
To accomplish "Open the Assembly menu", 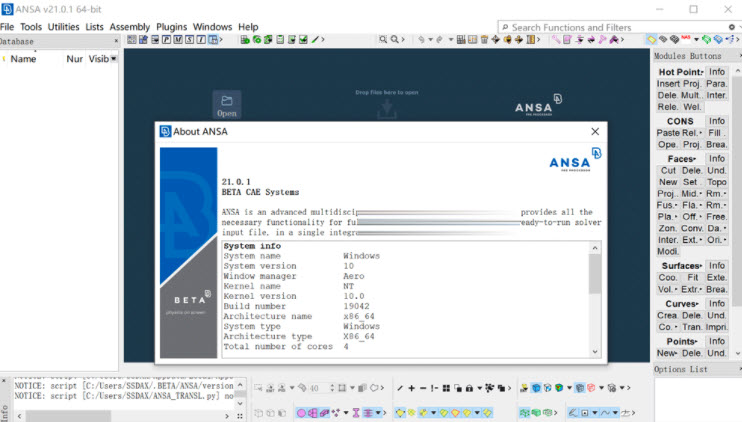I will pyautogui.click(x=129, y=27).
